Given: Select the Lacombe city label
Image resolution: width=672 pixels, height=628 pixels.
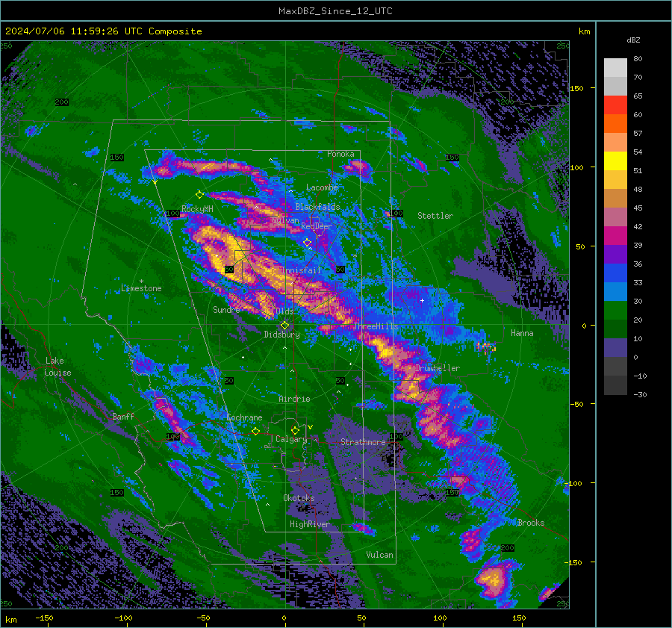Looking at the screenshot, I should point(322,187).
